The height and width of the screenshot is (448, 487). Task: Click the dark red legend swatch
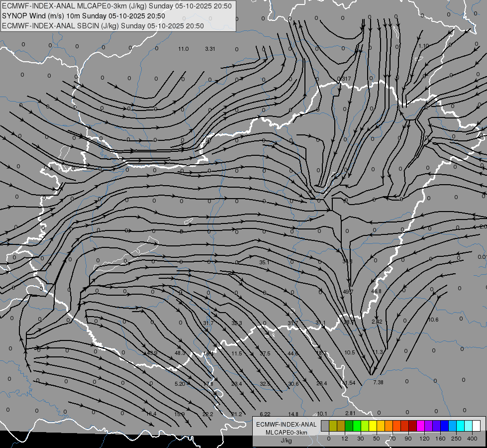tap(413, 426)
